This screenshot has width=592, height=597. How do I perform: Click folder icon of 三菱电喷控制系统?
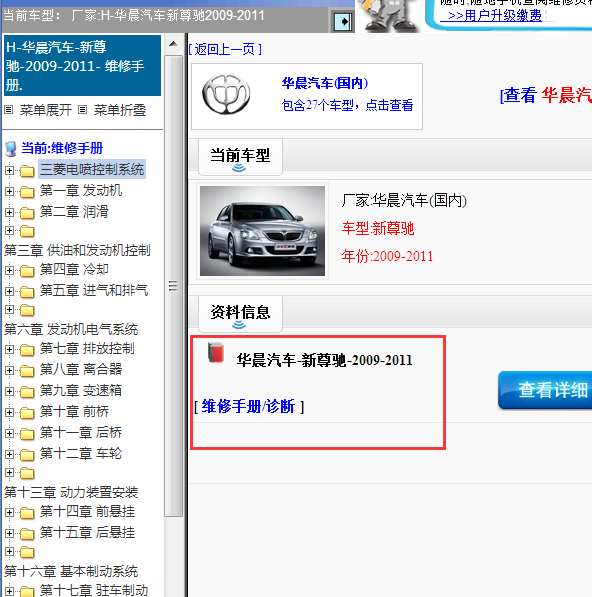(x=27, y=171)
